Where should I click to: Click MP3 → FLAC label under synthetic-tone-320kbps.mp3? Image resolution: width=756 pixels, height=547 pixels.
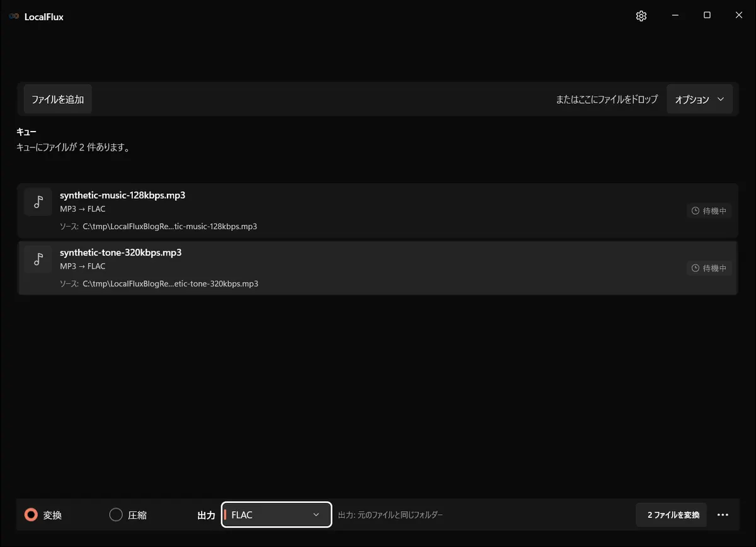tap(83, 266)
